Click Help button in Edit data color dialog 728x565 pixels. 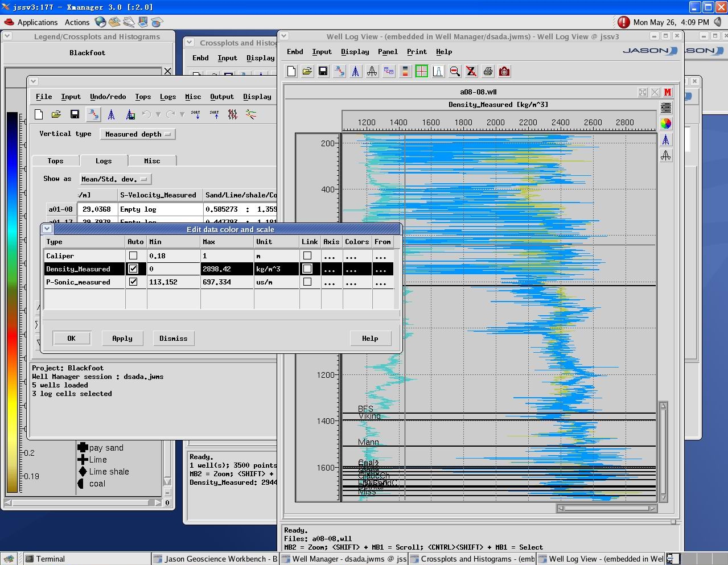370,339
